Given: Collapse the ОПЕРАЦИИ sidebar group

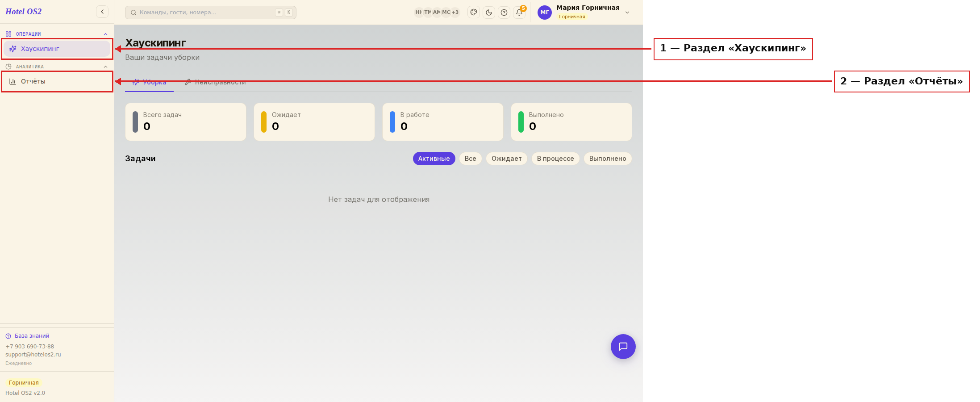Looking at the screenshot, I should tap(105, 34).
